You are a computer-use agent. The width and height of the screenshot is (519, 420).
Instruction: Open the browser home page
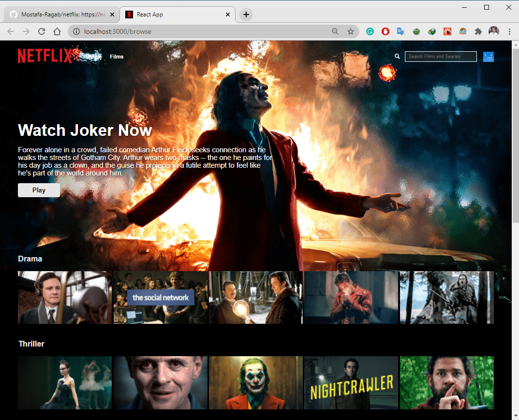(57, 31)
